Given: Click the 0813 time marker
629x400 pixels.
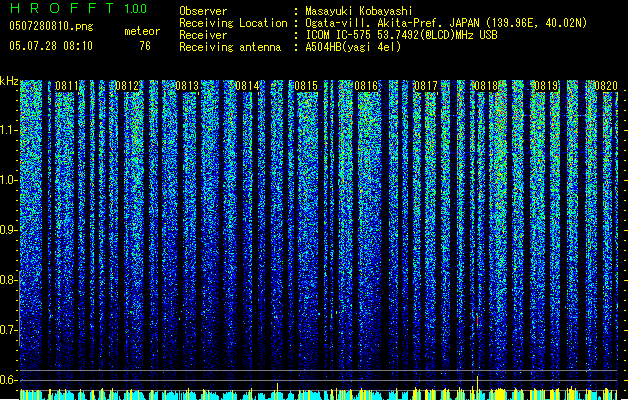Looking at the screenshot, I should pyautogui.click(x=187, y=86).
